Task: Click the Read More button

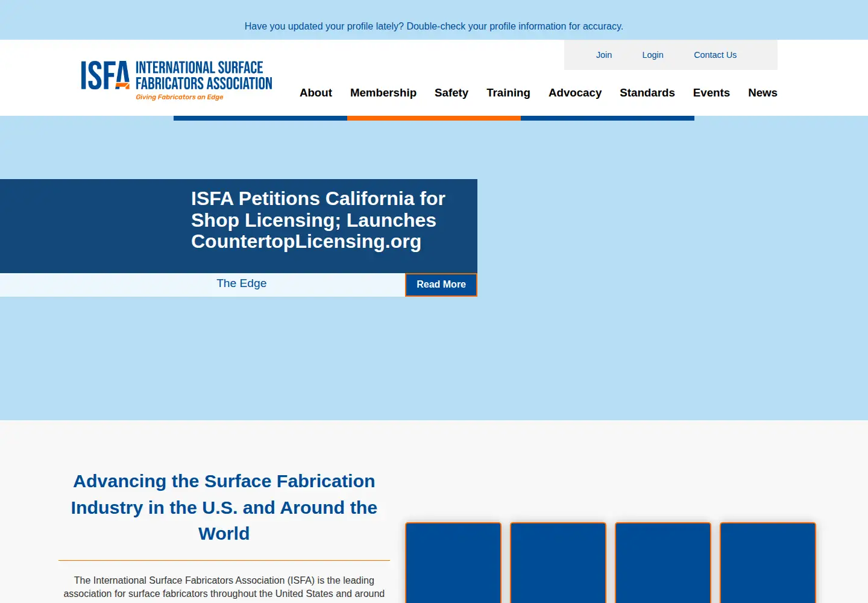Action: click(x=441, y=285)
